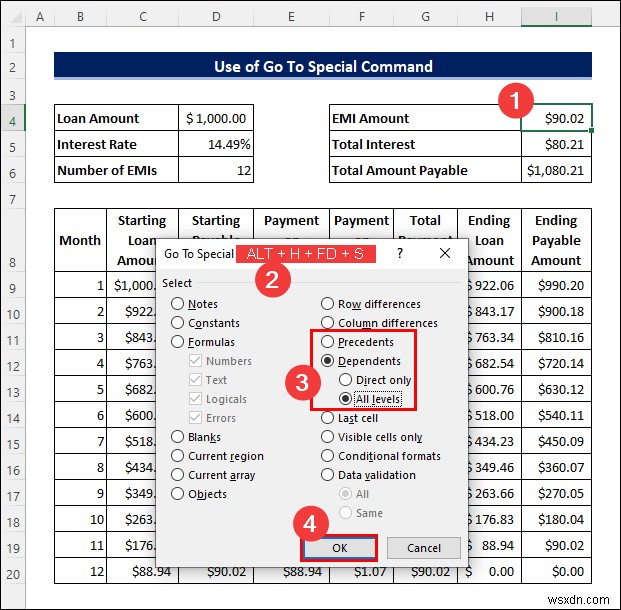Click the EMI Amount value $90.02
The image size is (621, 610).
tap(556, 118)
